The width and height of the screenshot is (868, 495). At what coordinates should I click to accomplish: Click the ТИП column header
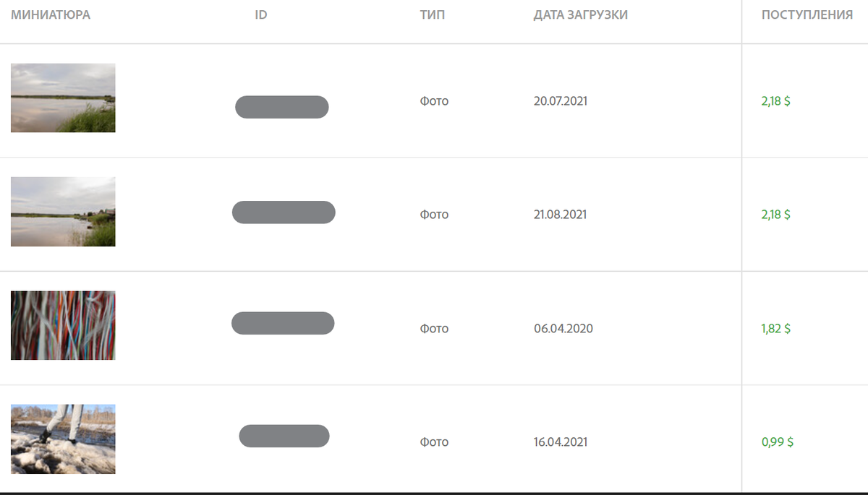pos(432,14)
